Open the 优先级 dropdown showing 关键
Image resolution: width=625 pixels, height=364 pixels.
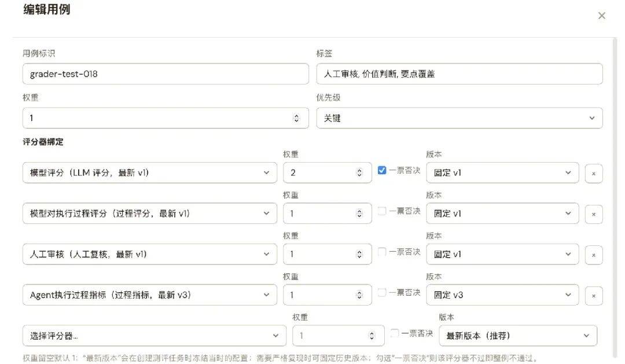(459, 118)
